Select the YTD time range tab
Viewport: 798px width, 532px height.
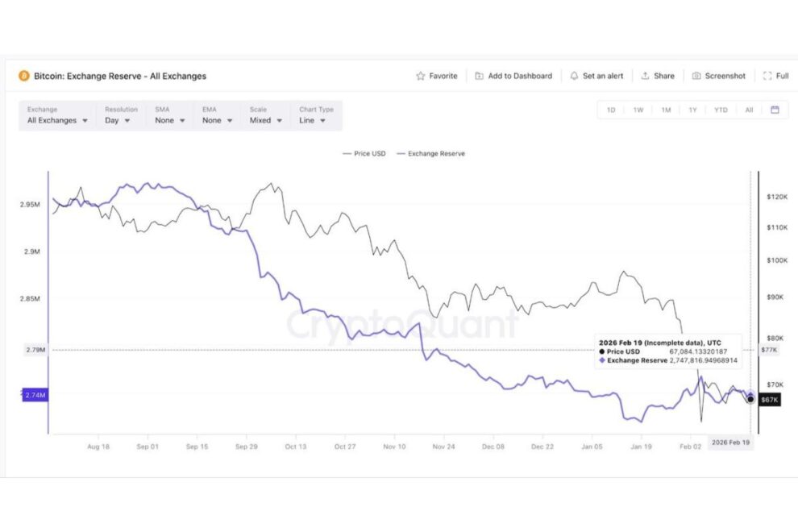tap(720, 109)
